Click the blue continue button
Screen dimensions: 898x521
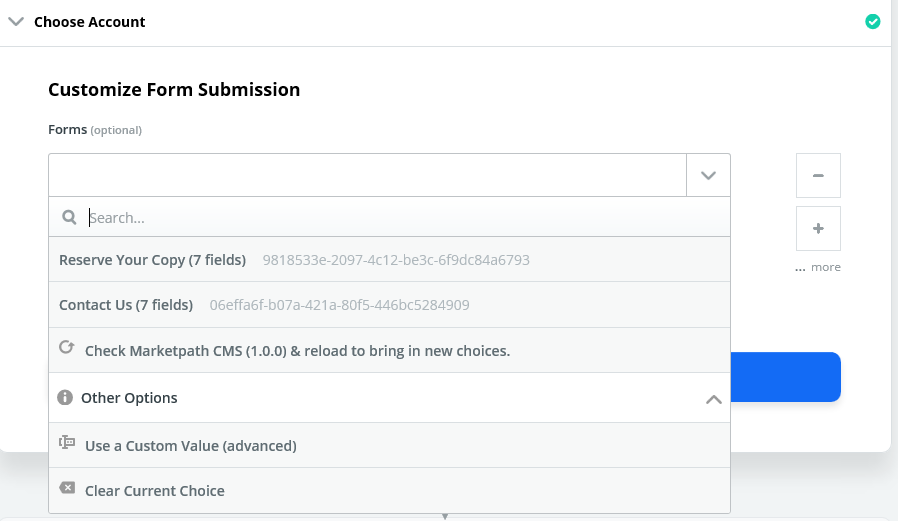coord(785,377)
